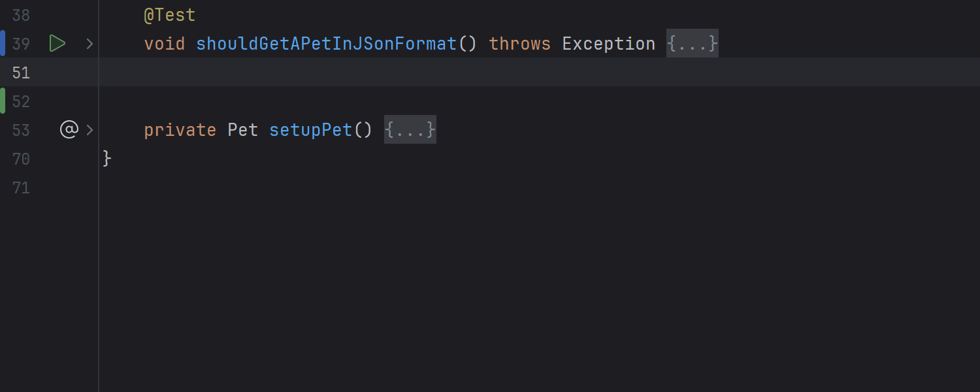Click the @Test annotation
The height and width of the screenshot is (392, 980).
tap(170, 15)
